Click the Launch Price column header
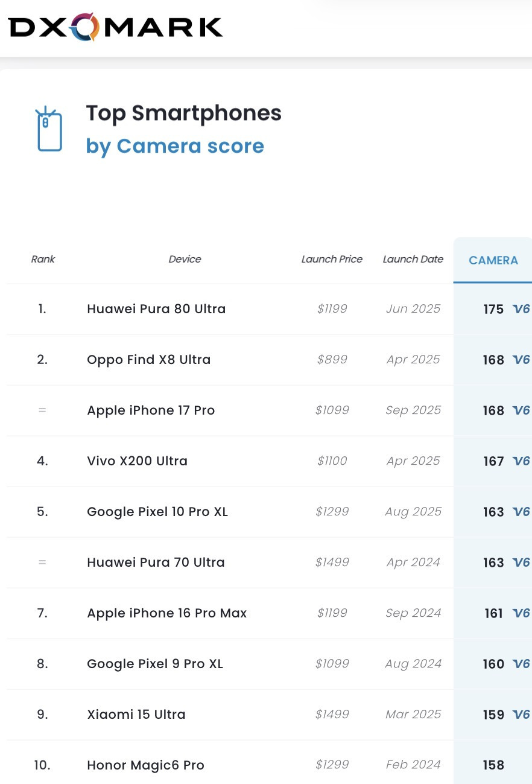Viewport: 532px width, 784px height. pos(332,259)
